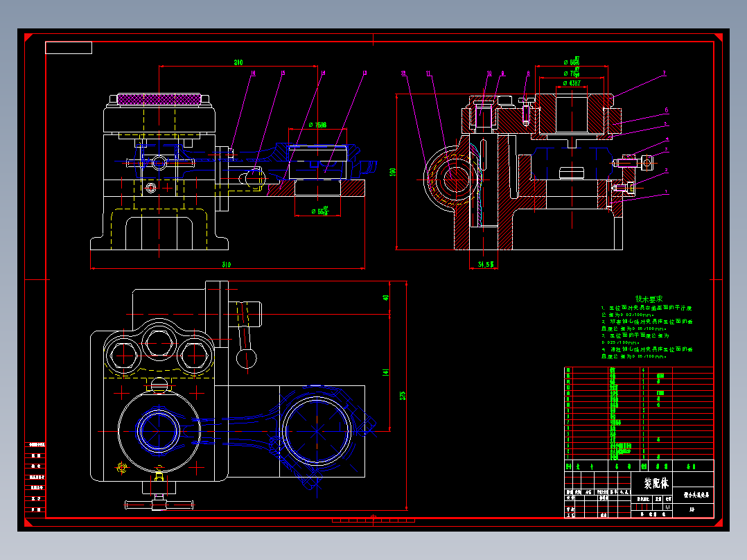Image resolution: width=747 pixels, height=560 pixels.
Task: Click part balloon number 12
Action: (403, 73)
